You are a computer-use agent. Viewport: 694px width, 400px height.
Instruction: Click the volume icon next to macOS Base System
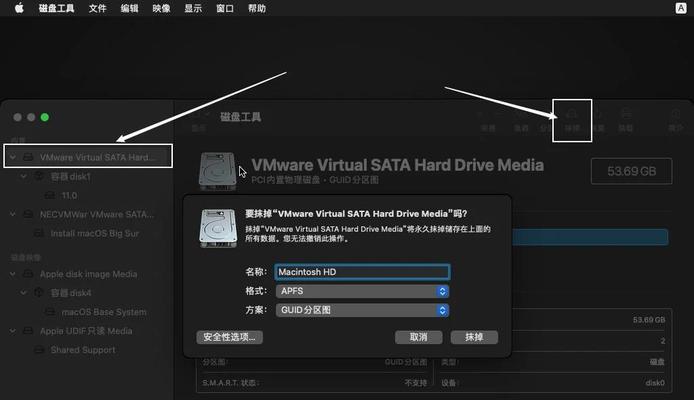coord(50,312)
